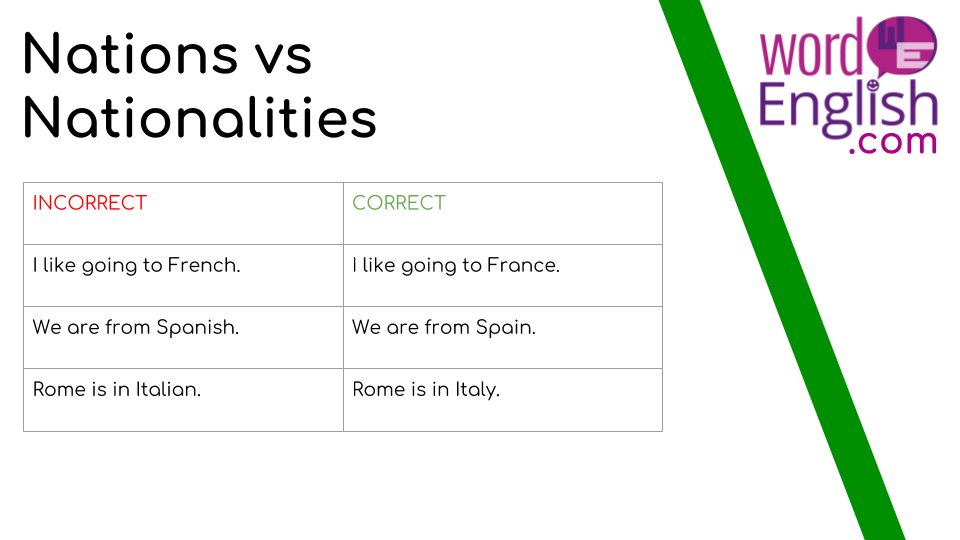Click the word 'Italy' in the table
The height and width of the screenshot is (540, 960).
point(475,389)
